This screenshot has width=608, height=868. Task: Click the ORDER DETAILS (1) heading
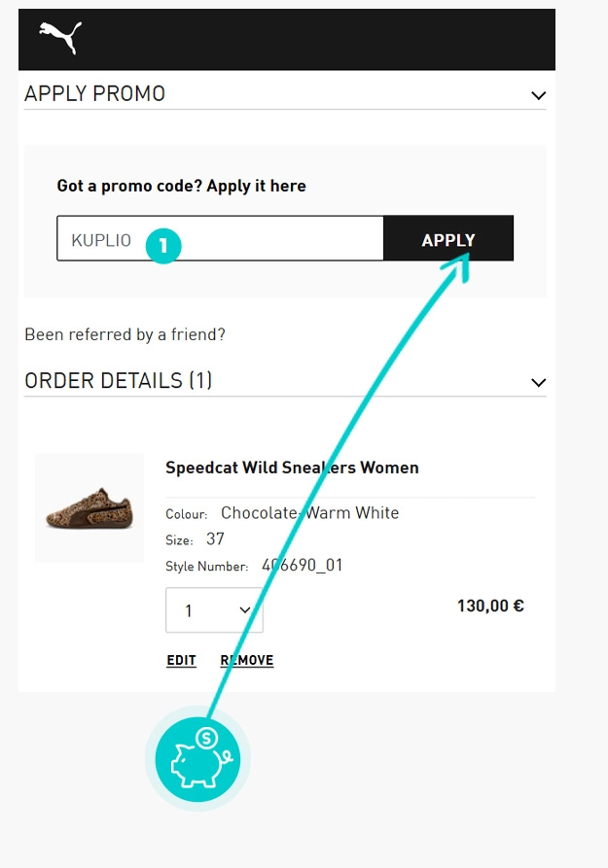coord(118,381)
